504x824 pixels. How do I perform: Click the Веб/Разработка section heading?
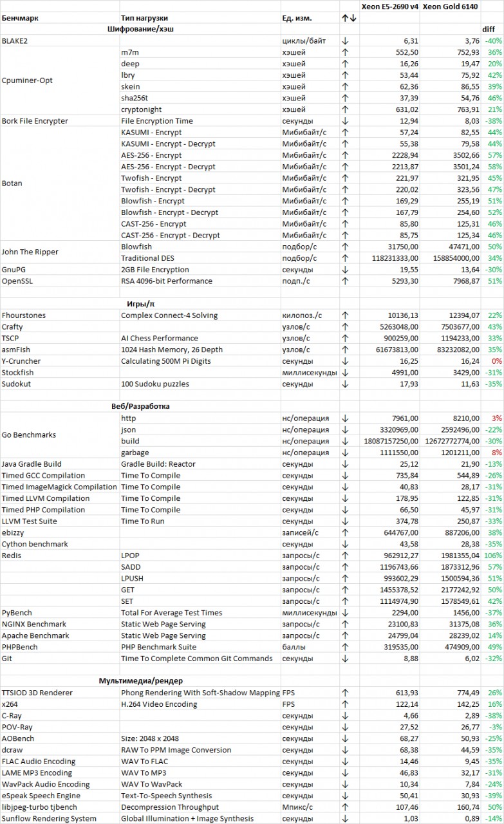coord(136,407)
